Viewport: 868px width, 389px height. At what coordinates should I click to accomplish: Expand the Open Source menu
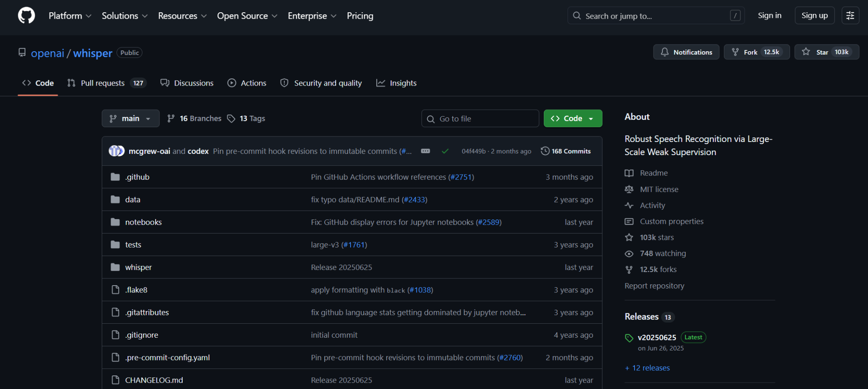pos(247,16)
